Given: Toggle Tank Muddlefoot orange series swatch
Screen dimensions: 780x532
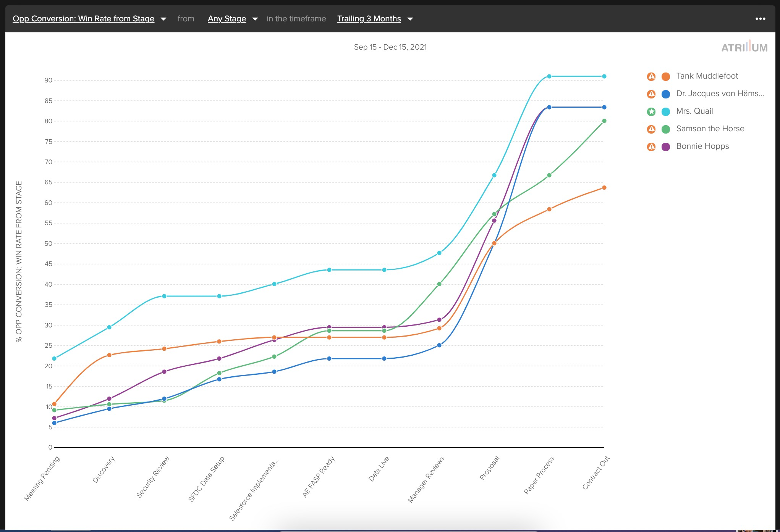Looking at the screenshot, I should click(666, 76).
